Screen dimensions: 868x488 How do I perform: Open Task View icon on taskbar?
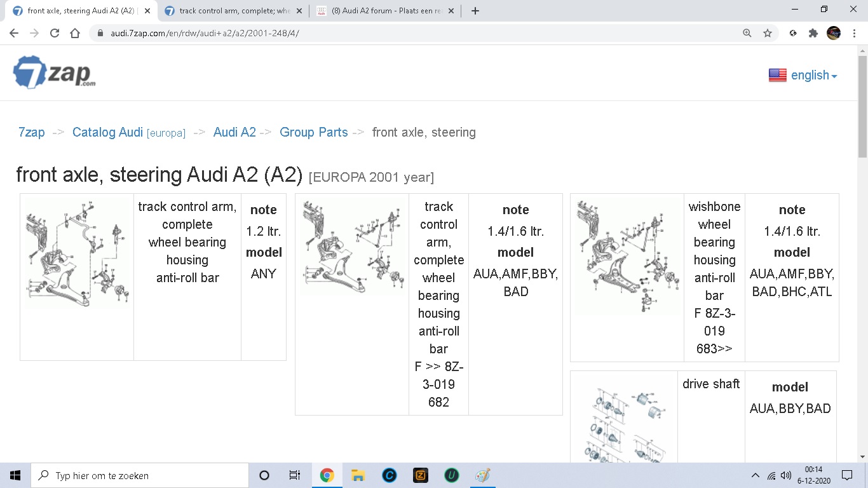(295, 475)
